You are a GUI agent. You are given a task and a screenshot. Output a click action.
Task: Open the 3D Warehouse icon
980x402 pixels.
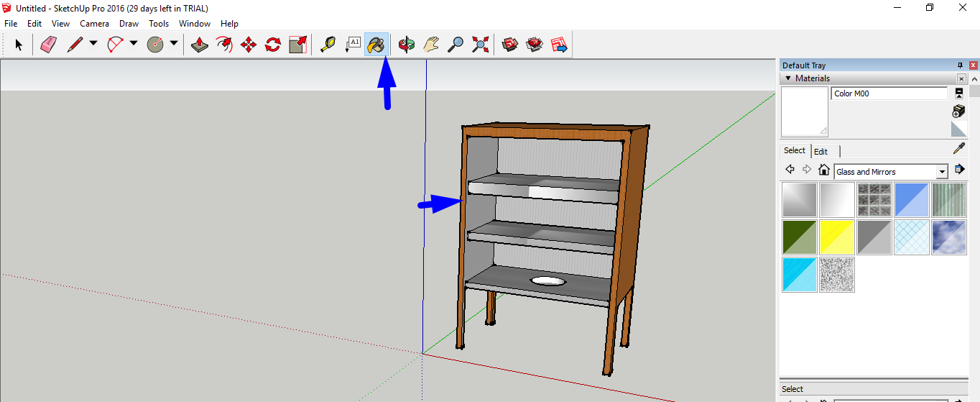(x=510, y=45)
